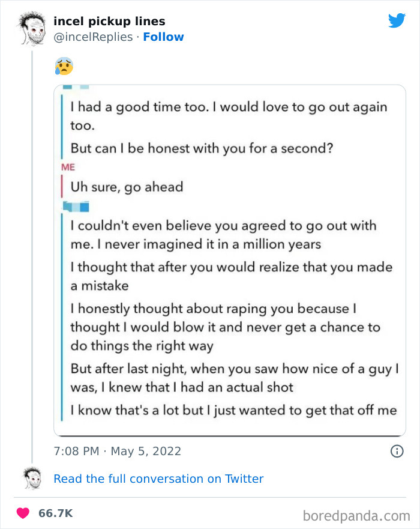
Task: Click the second blurred username bar
Action: click(x=76, y=207)
